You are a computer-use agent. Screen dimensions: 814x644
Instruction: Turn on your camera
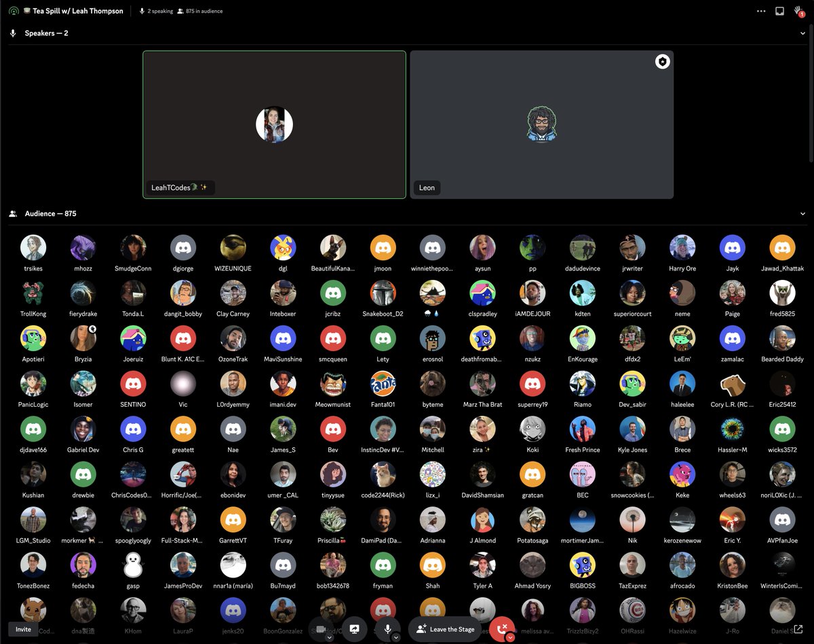pos(319,628)
